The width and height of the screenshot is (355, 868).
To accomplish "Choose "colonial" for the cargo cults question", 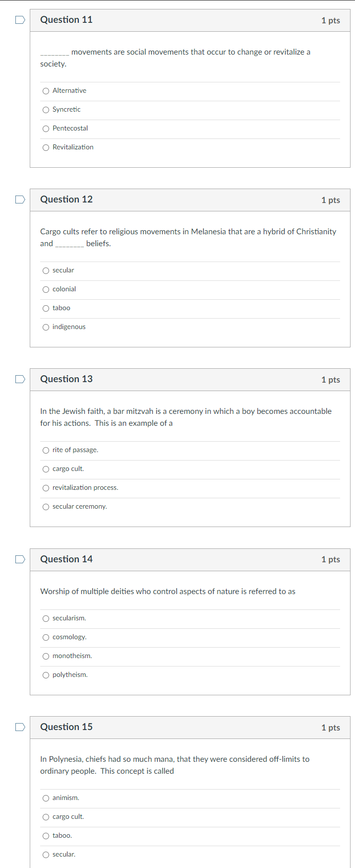I will point(46,289).
